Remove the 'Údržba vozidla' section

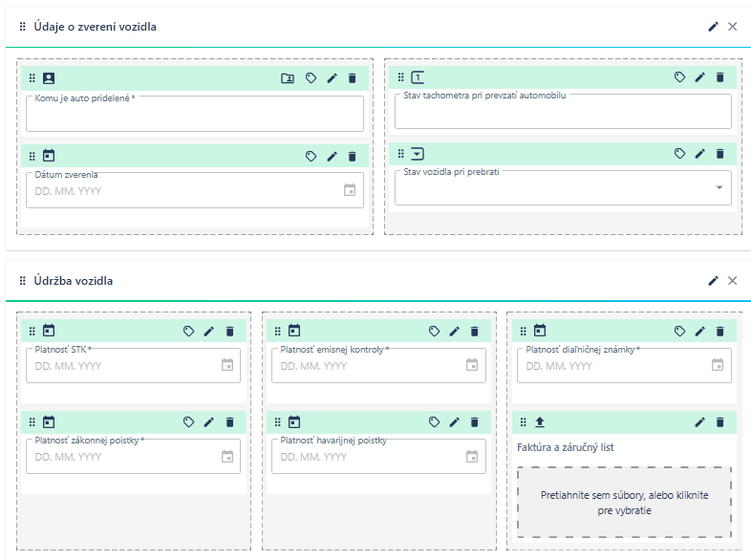coord(733,281)
